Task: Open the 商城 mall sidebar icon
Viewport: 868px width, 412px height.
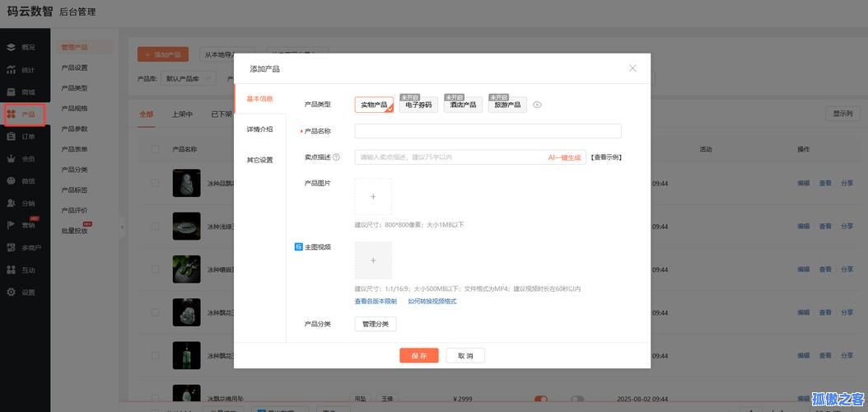Action: 11,92
